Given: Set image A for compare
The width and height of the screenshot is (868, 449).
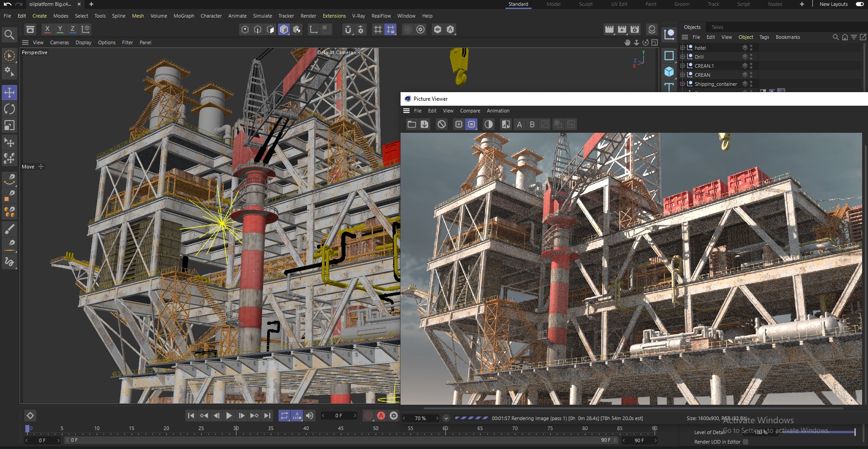Looking at the screenshot, I should coord(519,124).
